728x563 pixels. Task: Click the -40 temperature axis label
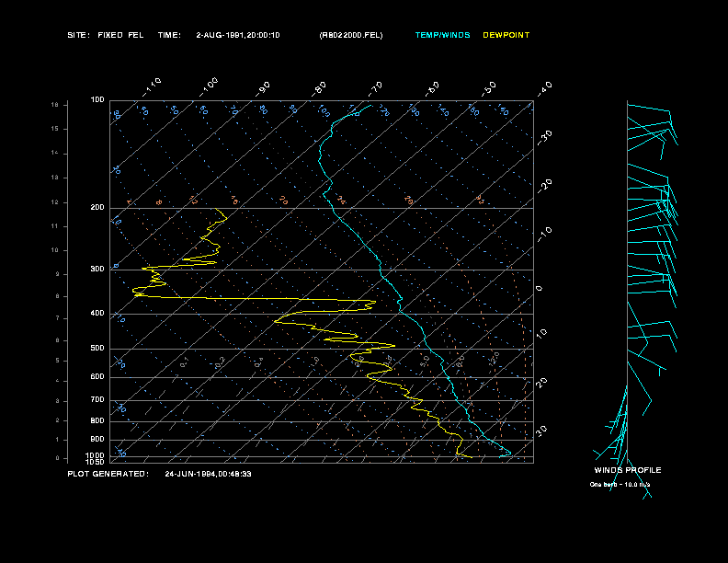pos(544,89)
